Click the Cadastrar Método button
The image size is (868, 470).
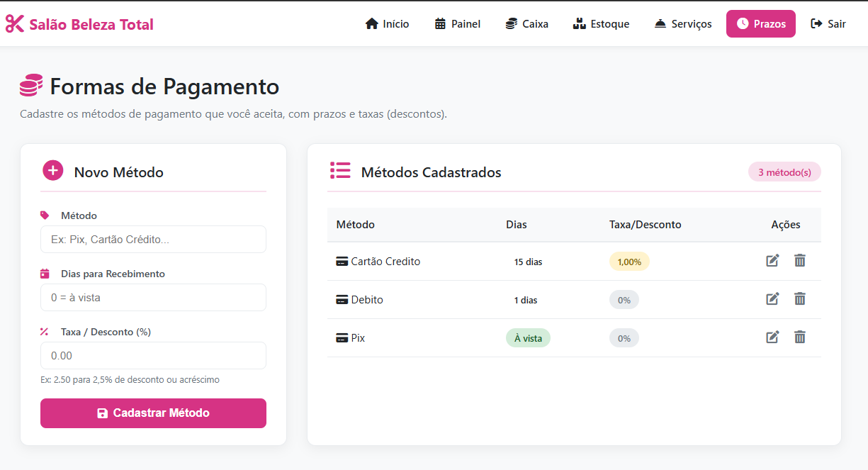click(153, 413)
